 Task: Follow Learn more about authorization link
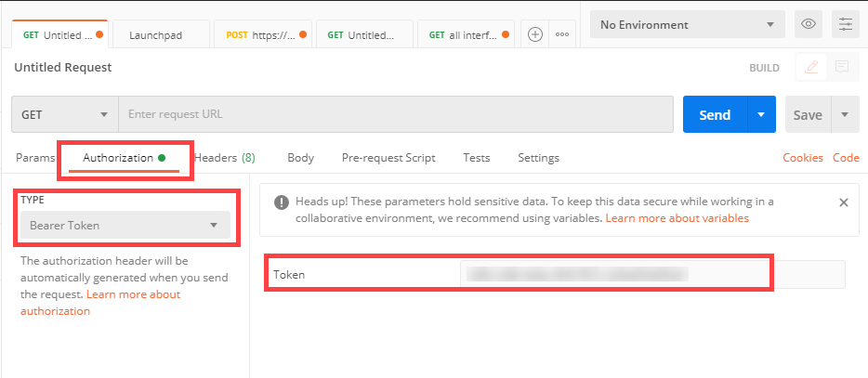[x=100, y=302]
